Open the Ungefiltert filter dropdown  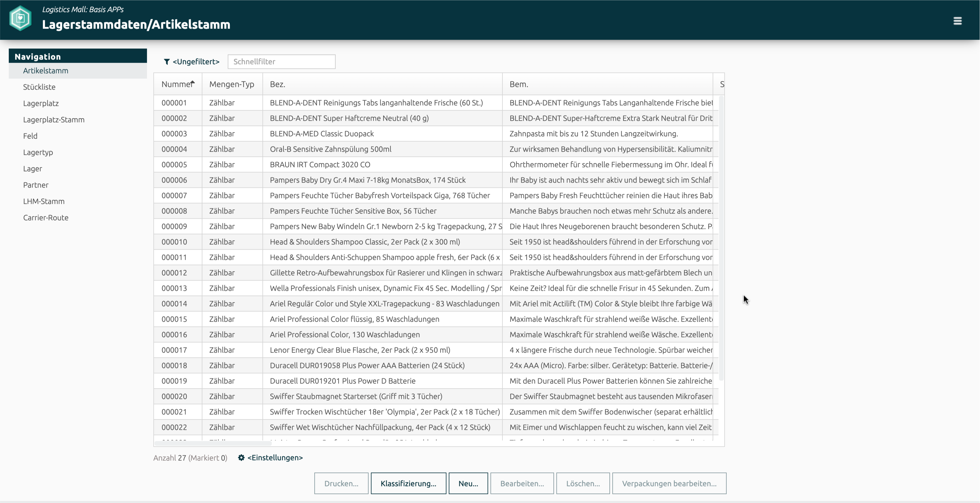click(x=196, y=62)
